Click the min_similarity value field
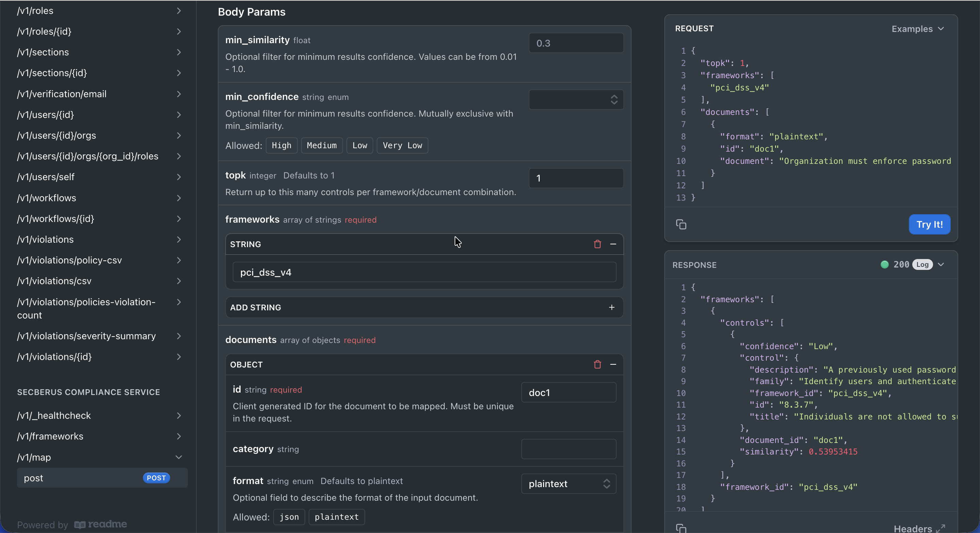Viewport: 980px width, 533px height. click(576, 43)
